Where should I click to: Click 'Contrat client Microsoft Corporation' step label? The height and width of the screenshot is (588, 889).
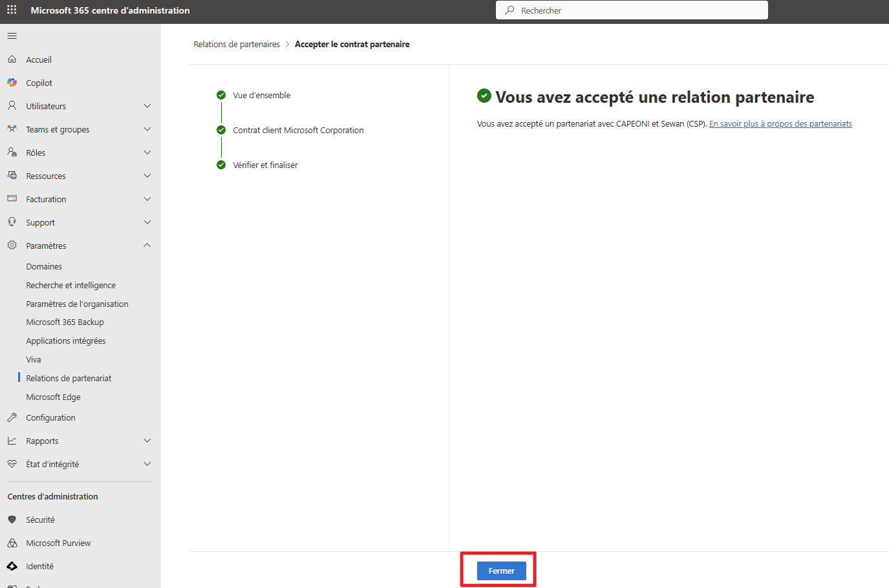[x=298, y=130]
